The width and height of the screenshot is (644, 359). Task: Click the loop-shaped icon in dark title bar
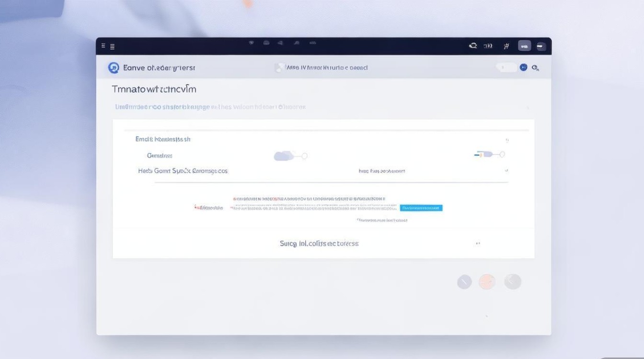pyautogui.click(x=473, y=46)
